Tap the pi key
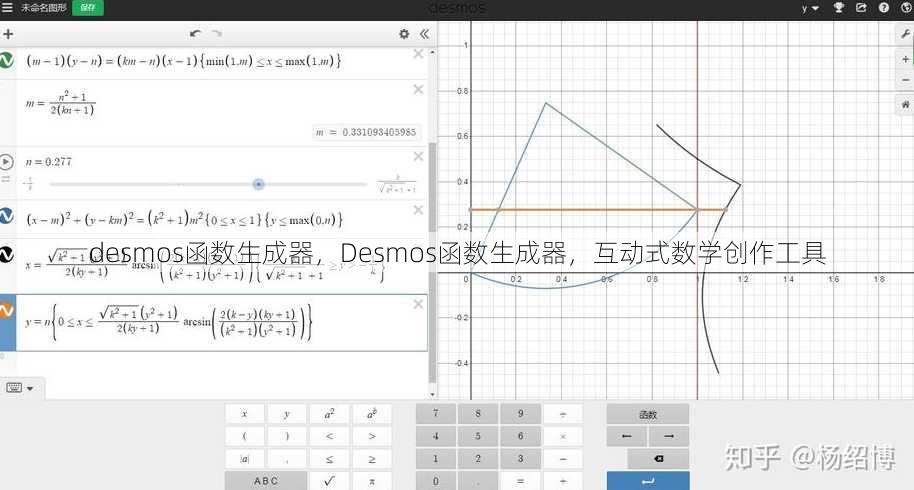 click(372, 481)
